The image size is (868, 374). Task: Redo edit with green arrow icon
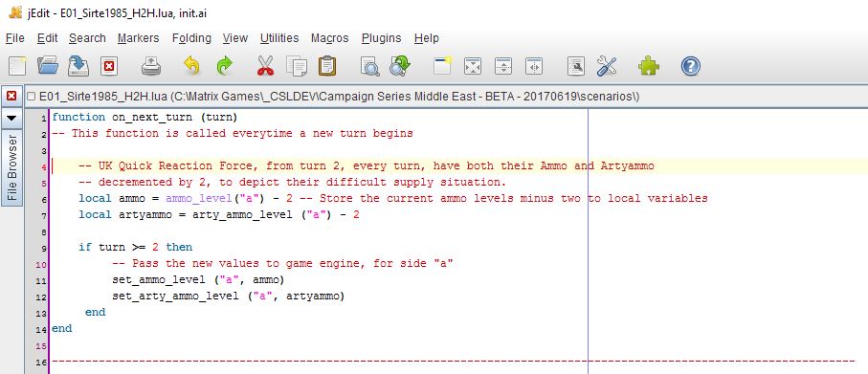[x=224, y=66]
